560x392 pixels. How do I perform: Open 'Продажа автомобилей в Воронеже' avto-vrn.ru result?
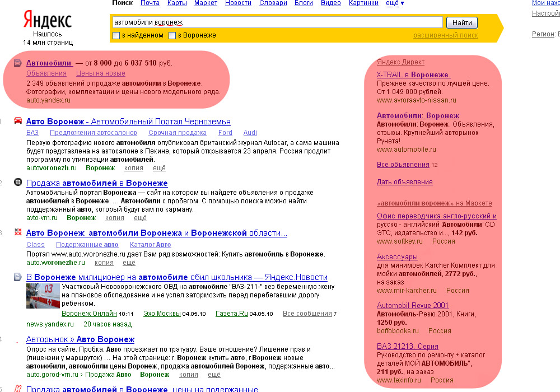pyautogui.click(x=97, y=183)
